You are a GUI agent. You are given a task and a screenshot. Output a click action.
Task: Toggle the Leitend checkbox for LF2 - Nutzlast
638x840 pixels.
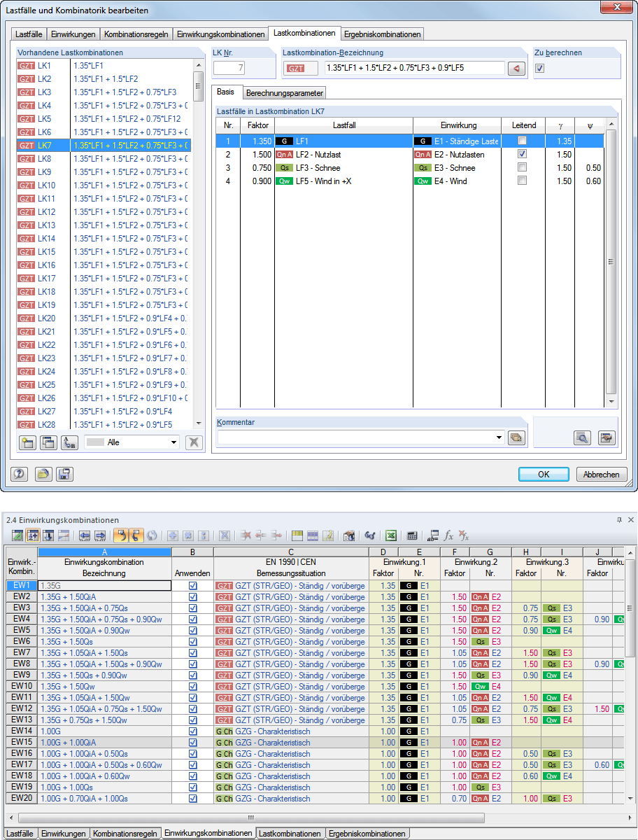click(x=522, y=154)
